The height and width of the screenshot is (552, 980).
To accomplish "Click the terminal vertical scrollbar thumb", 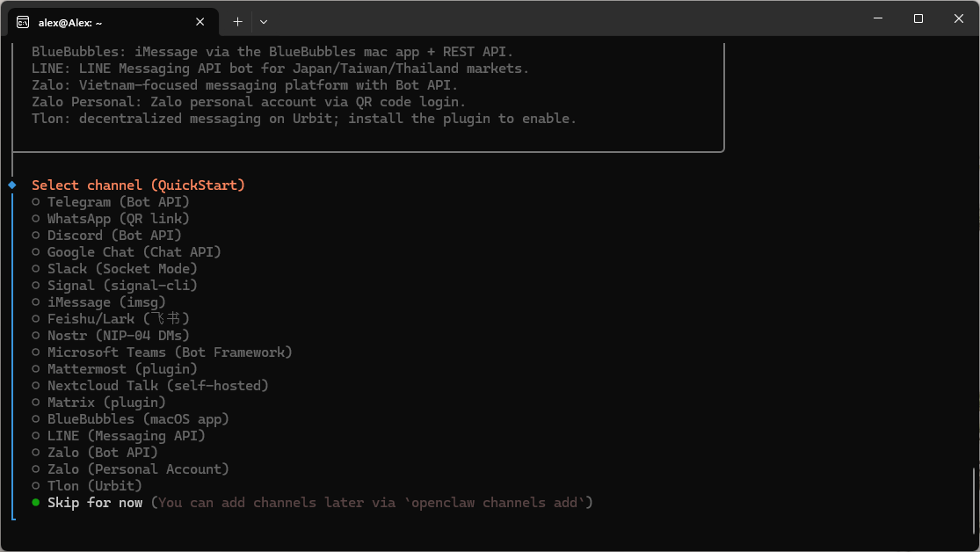I will coord(974,501).
